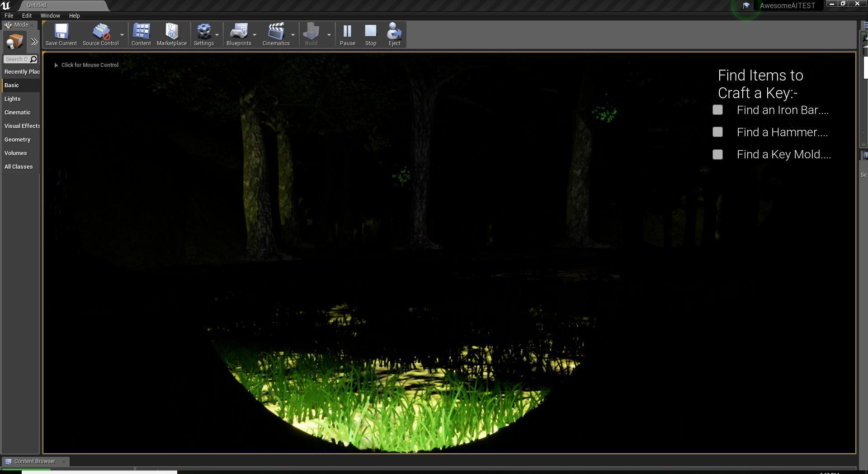Check the Find a Hammer box
This screenshot has width=868, height=474.
point(717,132)
